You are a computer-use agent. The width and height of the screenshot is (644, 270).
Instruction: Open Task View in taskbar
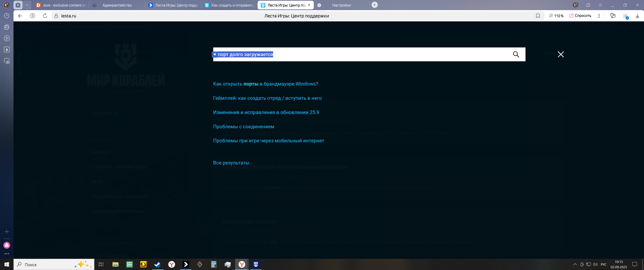[x=101, y=265]
